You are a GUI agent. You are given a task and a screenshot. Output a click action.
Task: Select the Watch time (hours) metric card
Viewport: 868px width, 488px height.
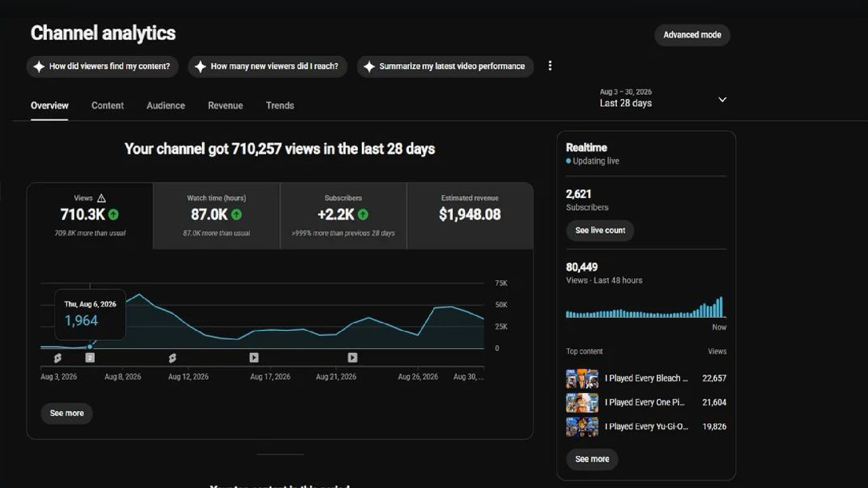point(217,216)
